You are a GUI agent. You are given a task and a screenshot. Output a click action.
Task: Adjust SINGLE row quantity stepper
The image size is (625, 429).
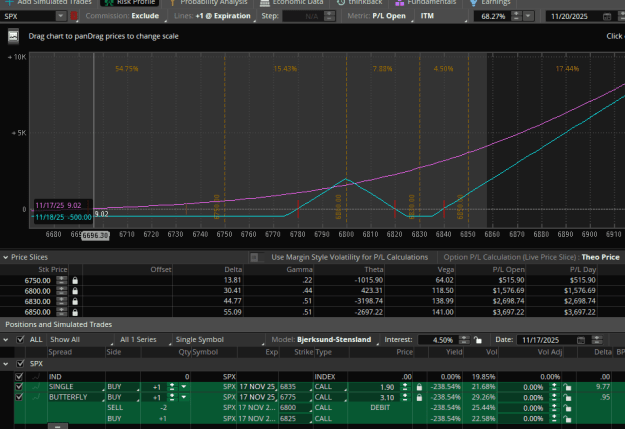point(172,387)
